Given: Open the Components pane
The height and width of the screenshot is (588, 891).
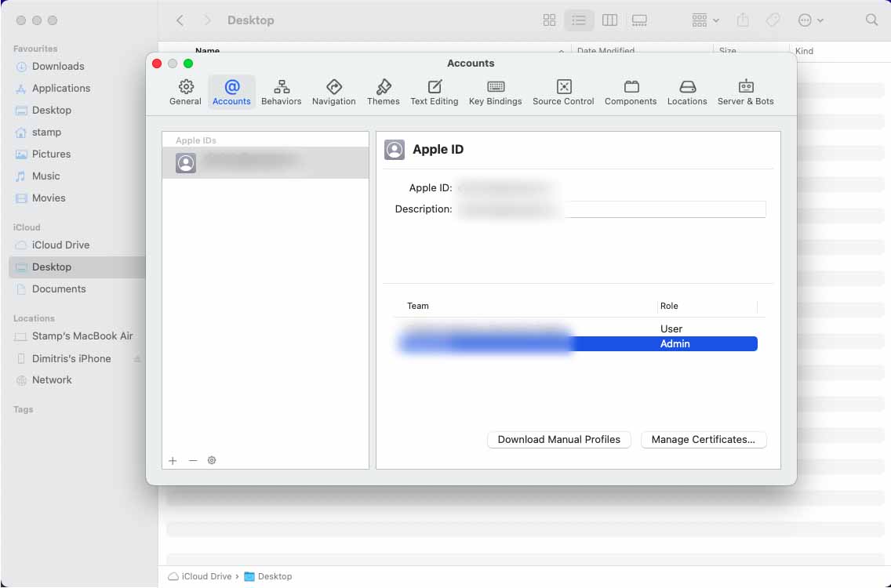Looking at the screenshot, I should pyautogui.click(x=631, y=92).
